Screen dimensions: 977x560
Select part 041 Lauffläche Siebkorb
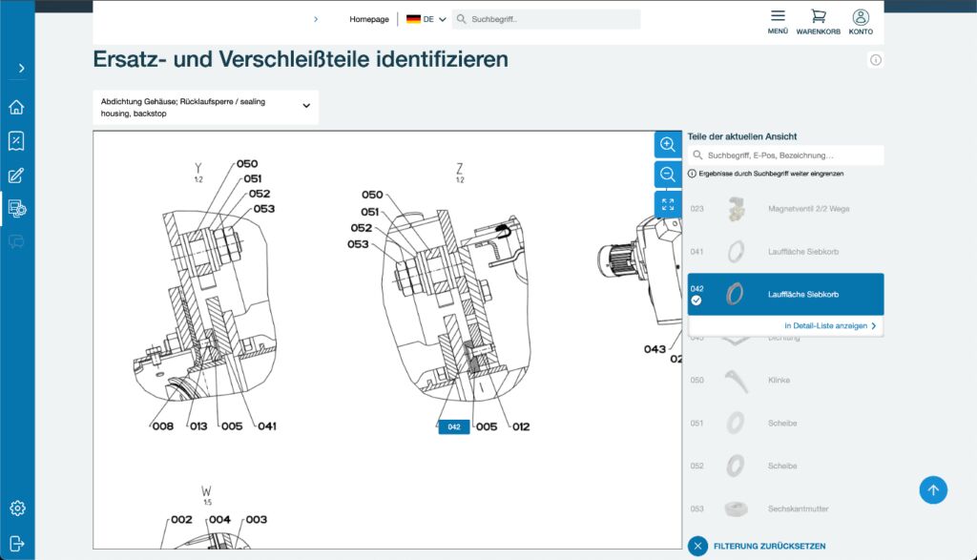click(784, 252)
